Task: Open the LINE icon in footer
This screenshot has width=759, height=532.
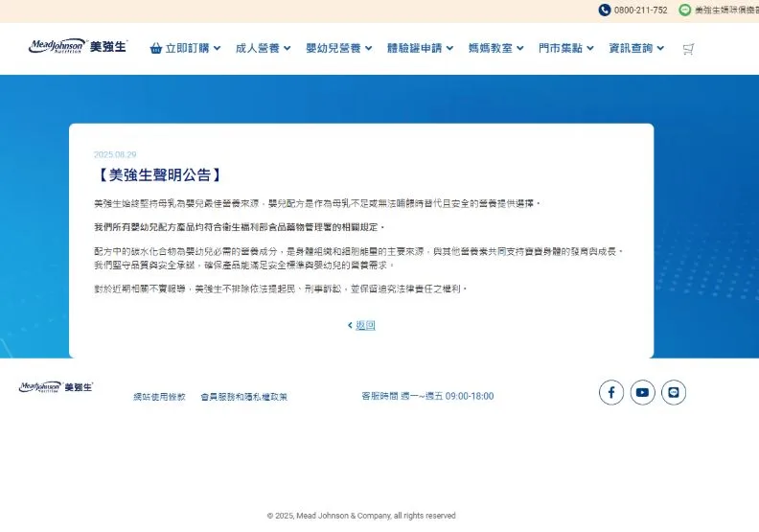Action: pos(674,392)
